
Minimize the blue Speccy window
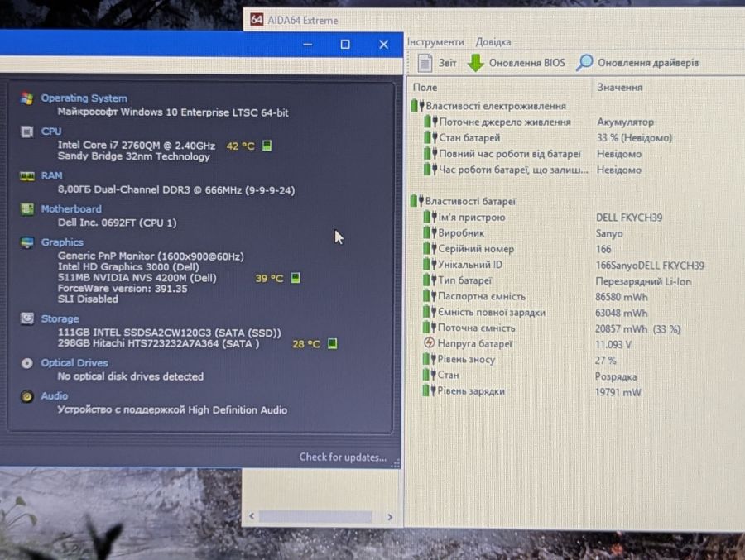[308, 44]
